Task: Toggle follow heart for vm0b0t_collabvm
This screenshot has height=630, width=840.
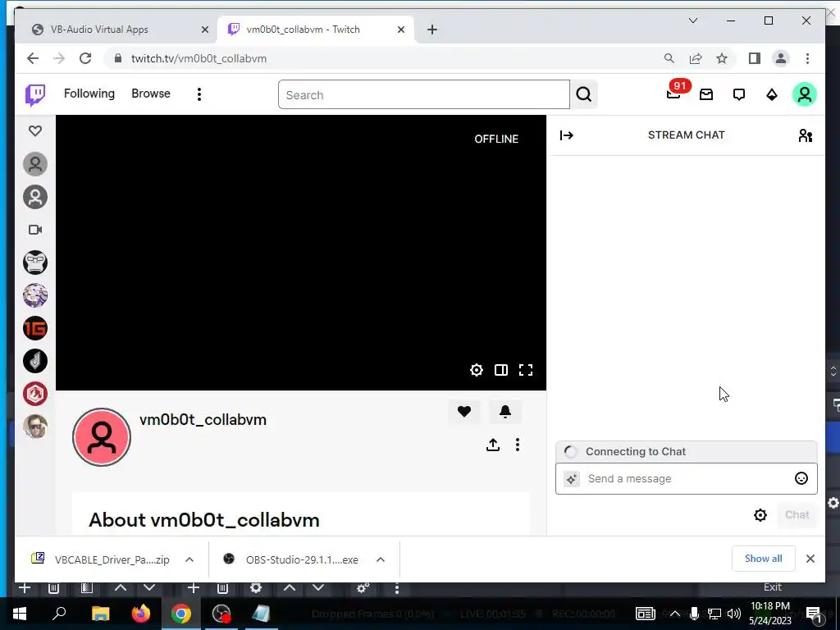Action: (x=464, y=411)
